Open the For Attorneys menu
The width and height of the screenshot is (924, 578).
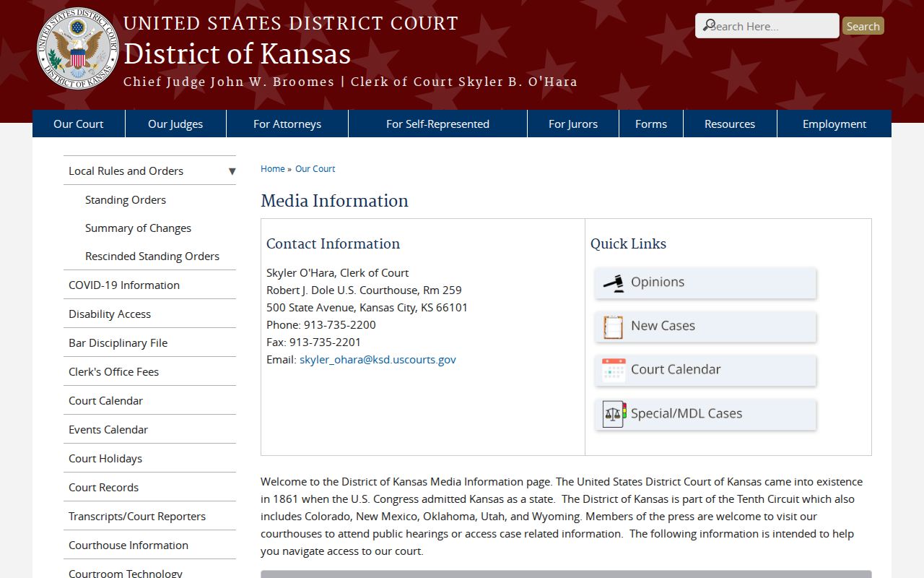click(x=287, y=124)
